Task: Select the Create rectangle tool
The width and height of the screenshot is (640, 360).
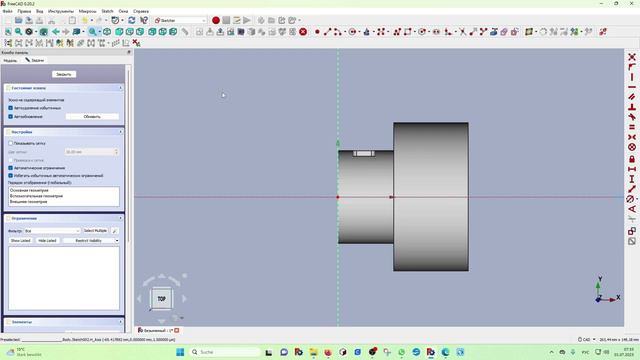Action: click(x=407, y=31)
